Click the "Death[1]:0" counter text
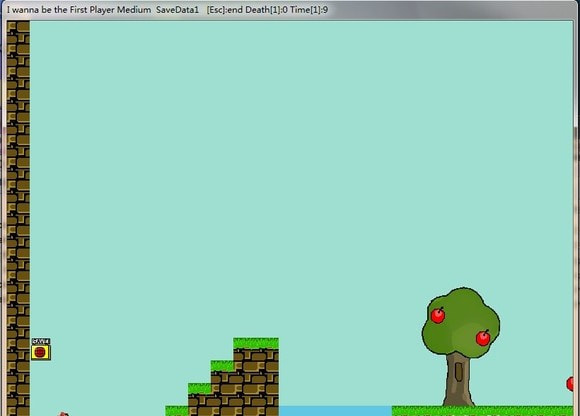The image size is (580, 416). [x=266, y=10]
